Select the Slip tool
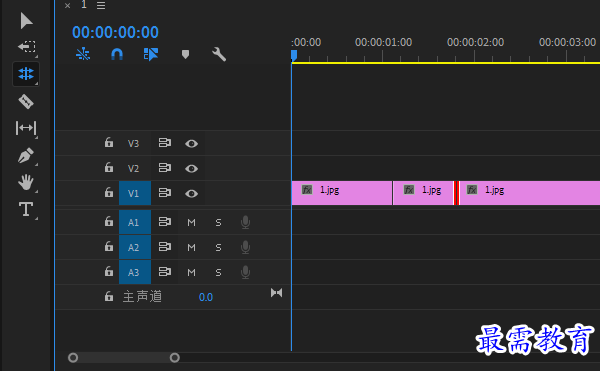The height and width of the screenshot is (371, 600). pyautogui.click(x=26, y=128)
